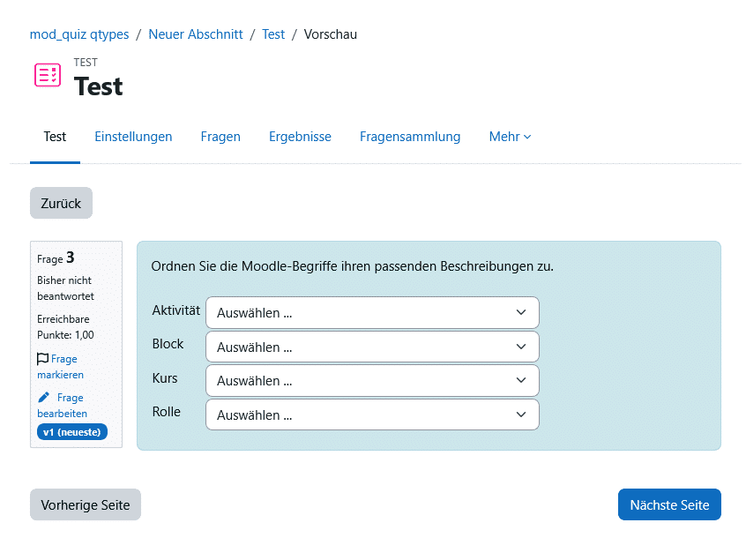This screenshot has height=560, width=746.
Task: Click the Test page heading
Action: (x=98, y=86)
